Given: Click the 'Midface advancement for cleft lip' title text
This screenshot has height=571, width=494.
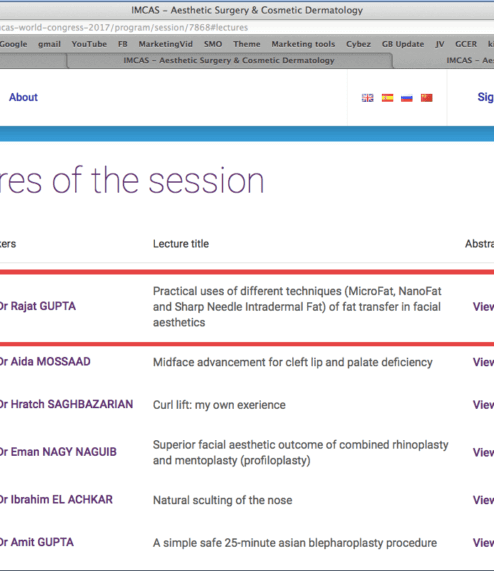Looking at the screenshot, I should pyautogui.click(x=293, y=362).
